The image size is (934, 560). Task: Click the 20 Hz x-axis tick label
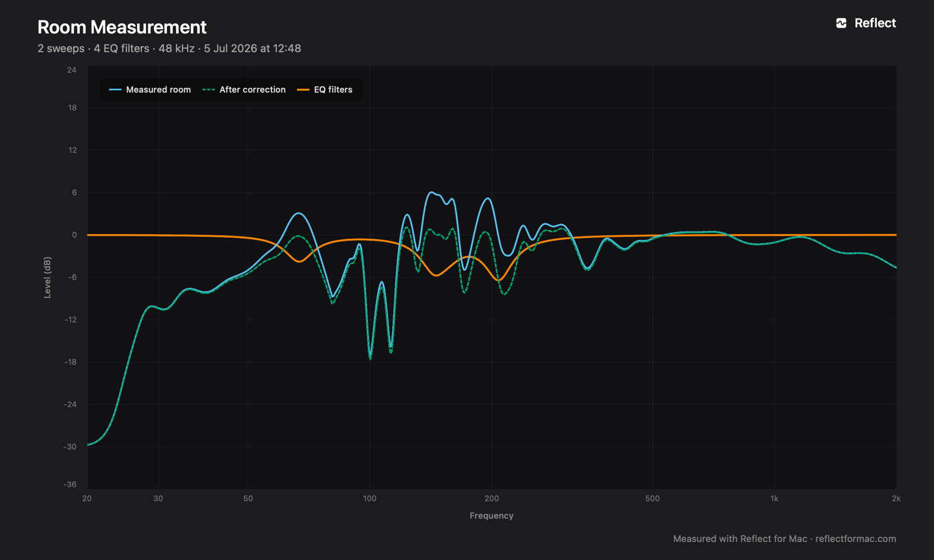pos(87,498)
